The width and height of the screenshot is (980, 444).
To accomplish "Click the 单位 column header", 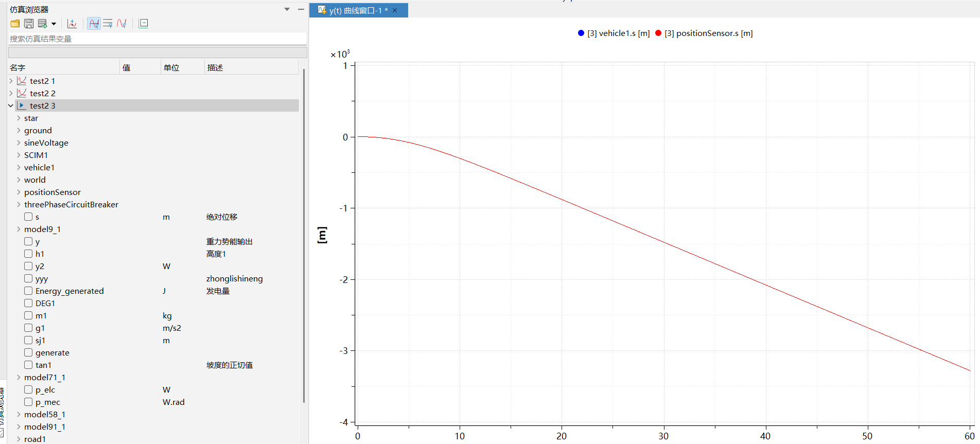I will (183, 67).
